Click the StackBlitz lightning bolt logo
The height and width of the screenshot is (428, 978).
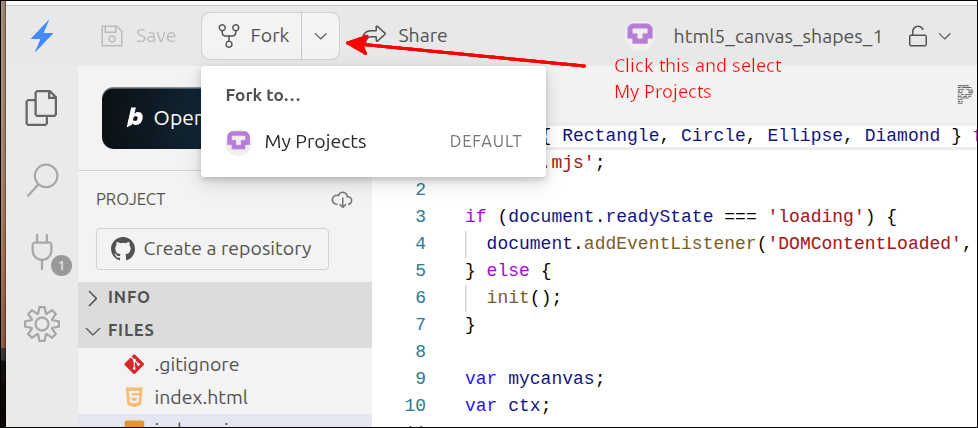pyautogui.click(x=41, y=36)
